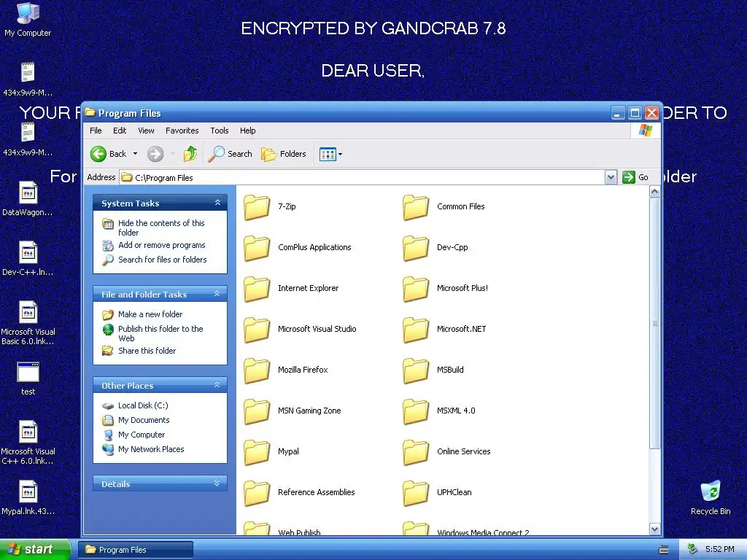Select the Reference Assemblies folder icon
The height and width of the screenshot is (560, 747).
pyautogui.click(x=257, y=493)
